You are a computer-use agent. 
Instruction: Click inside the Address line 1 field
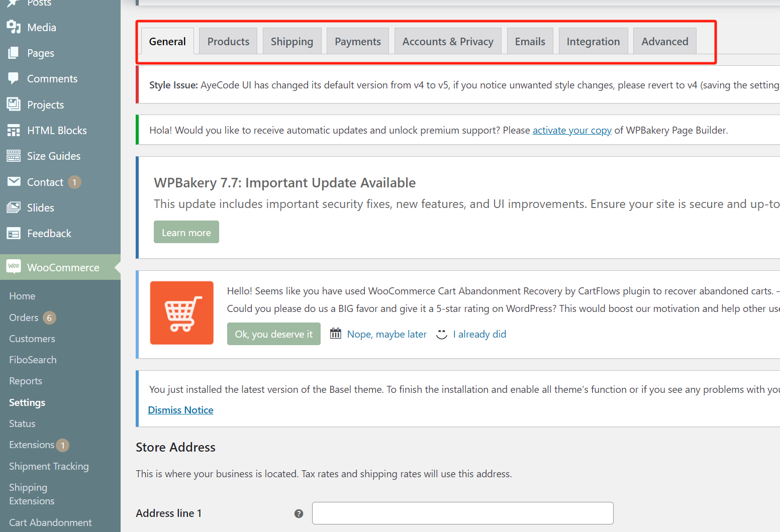pyautogui.click(x=462, y=513)
